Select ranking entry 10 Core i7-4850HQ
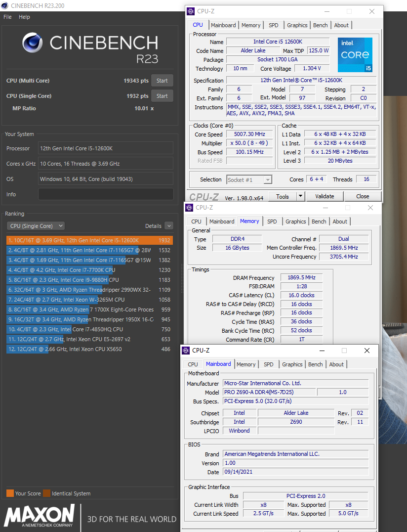The width and height of the screenshot is (407, 532). [89, 329]
